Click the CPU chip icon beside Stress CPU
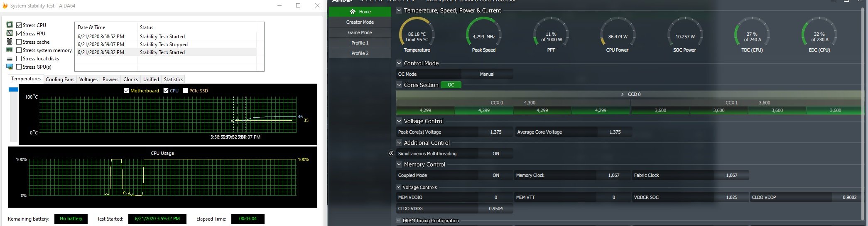Screen dimensions: 868x226 coord(10,25)
